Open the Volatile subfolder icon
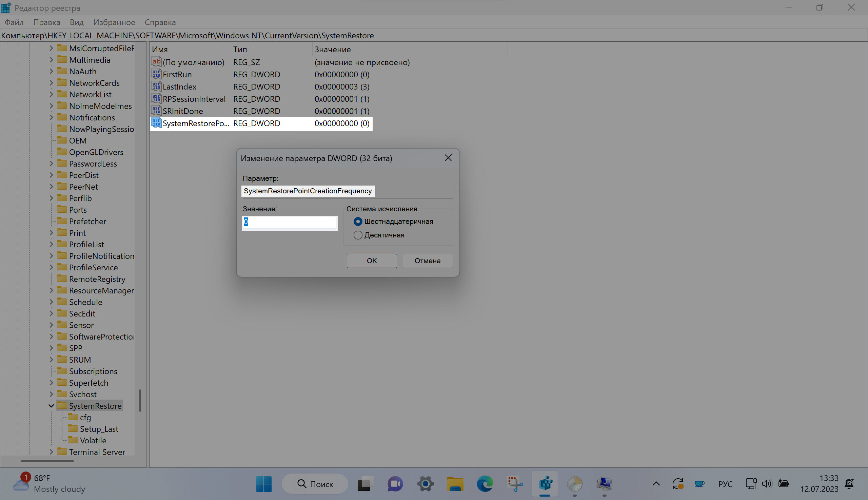Screen dimensions: 868x500 point(73,440)
